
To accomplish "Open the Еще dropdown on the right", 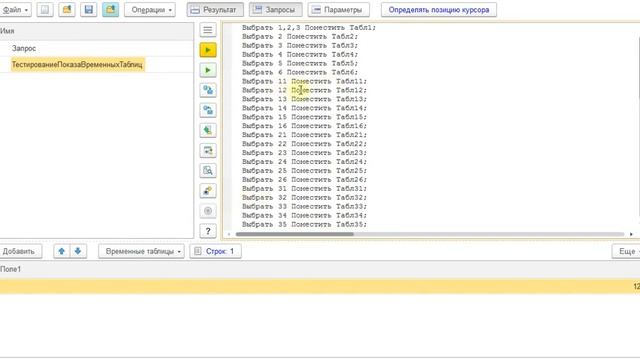I will click(x=627, y=251).
